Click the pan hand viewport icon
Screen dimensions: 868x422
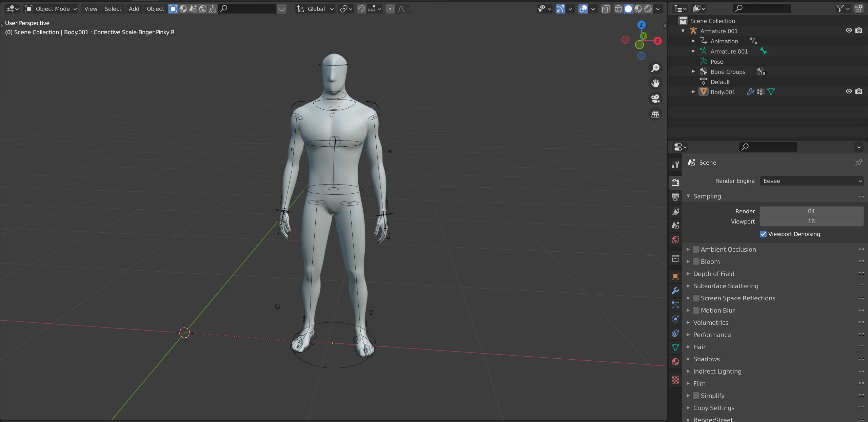pyautogui.click(x=655, y=83)
